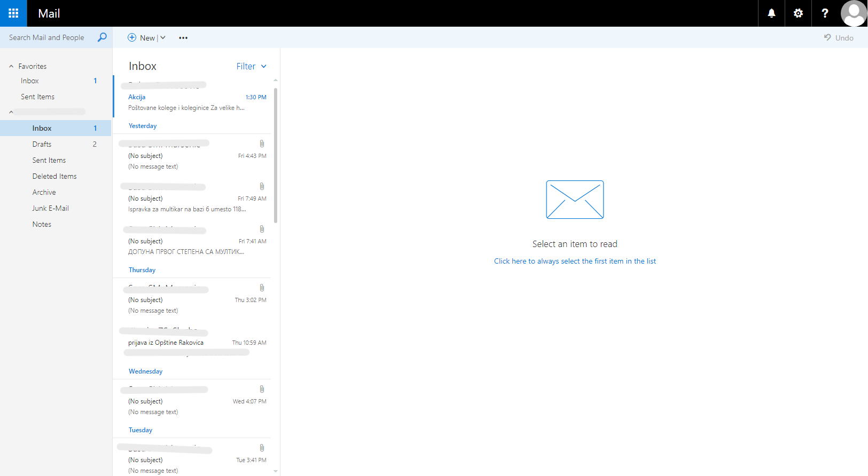868x476 pixels.
Task: Click the attachment icon on Fri 7:49 AM message
Action: click(x=262, y=186)
